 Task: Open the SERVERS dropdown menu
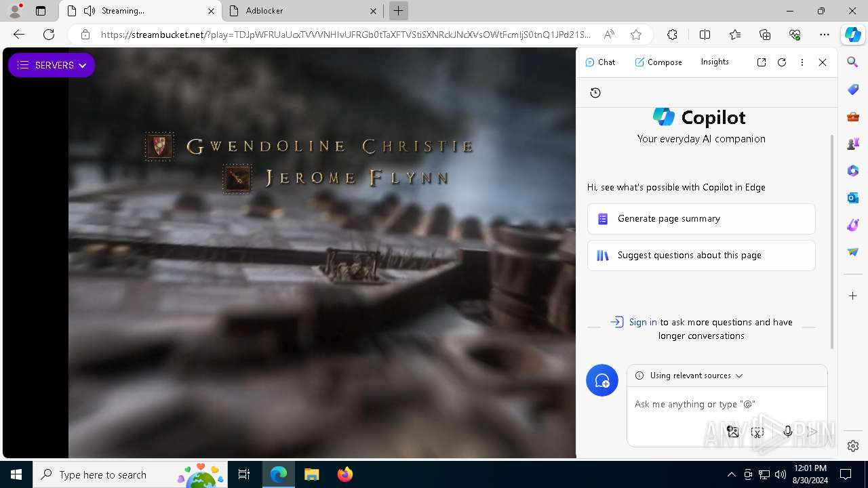coord(52,65)
